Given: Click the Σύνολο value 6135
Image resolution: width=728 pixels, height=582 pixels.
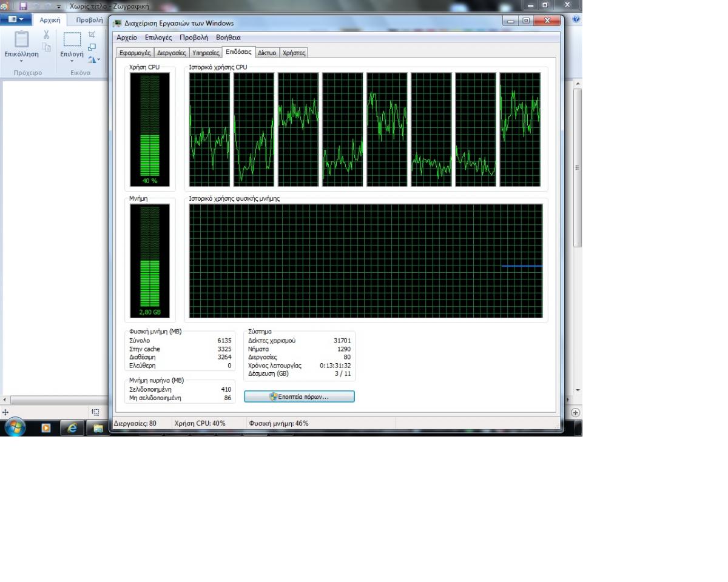Looking at the screenshot, I should click(x=224, y=341).
